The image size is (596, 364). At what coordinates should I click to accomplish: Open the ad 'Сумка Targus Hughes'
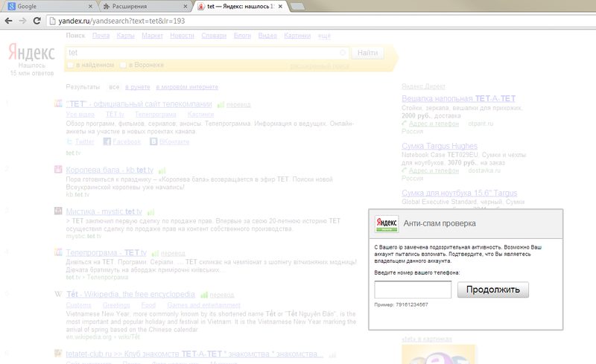point(440,146)
